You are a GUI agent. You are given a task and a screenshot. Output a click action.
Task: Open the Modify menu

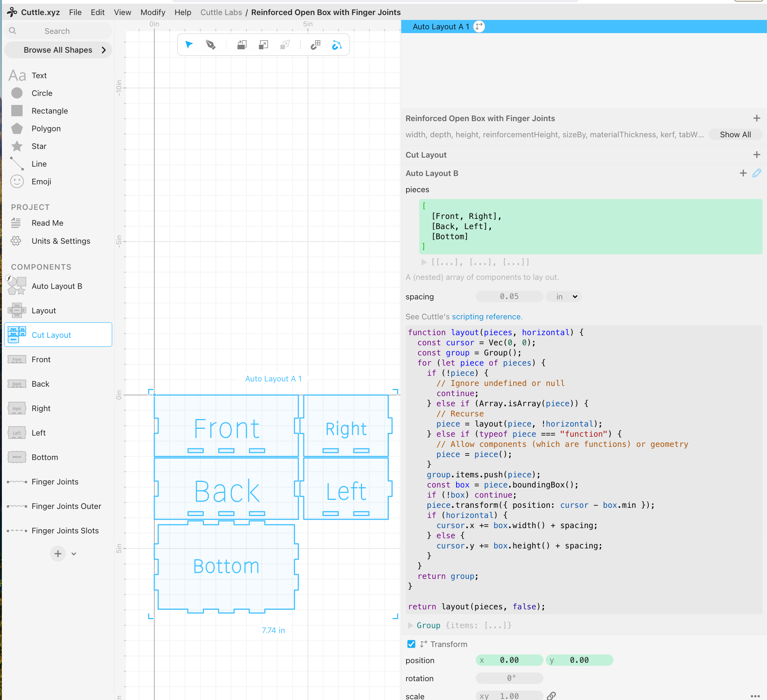tap(153, 12)
